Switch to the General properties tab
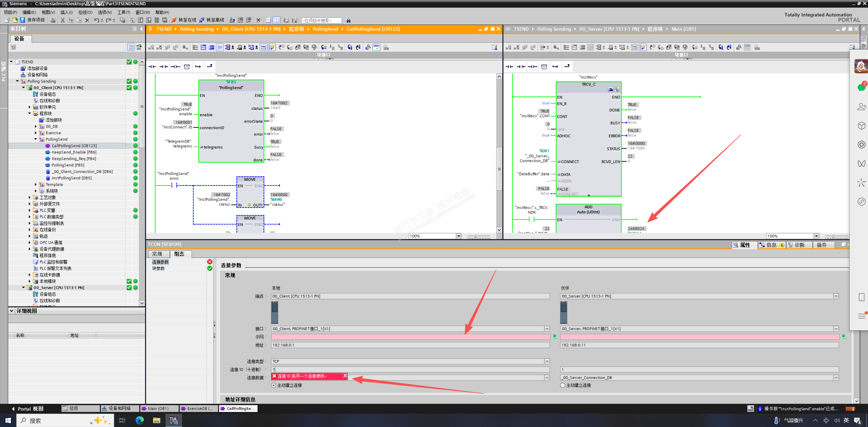The width and height of the screenshot is (868, 427). [x=157, y=254]
